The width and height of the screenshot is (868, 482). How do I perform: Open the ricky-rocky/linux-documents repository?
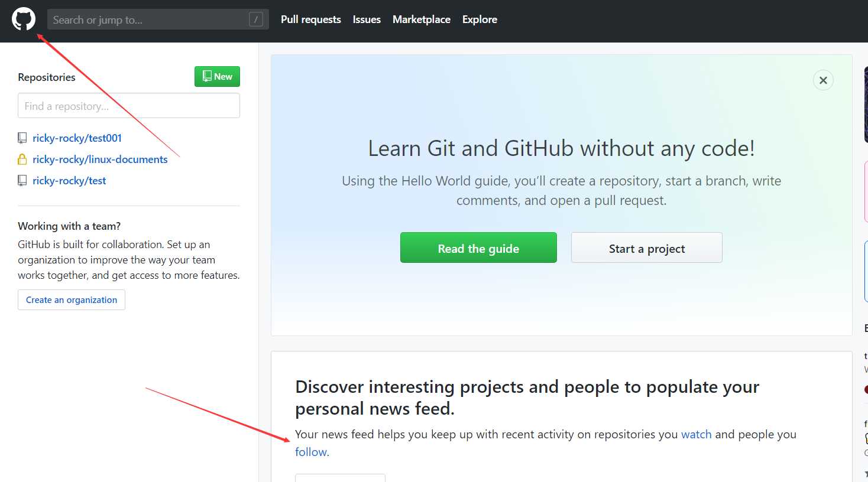coord(100,159)
